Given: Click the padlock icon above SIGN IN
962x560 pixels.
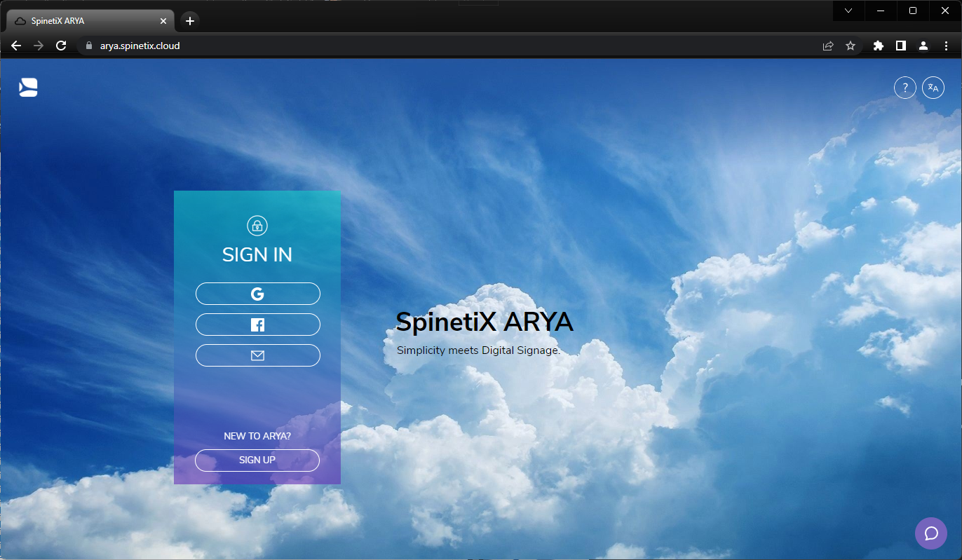Looking at the screenshot, I should [257, 226].
